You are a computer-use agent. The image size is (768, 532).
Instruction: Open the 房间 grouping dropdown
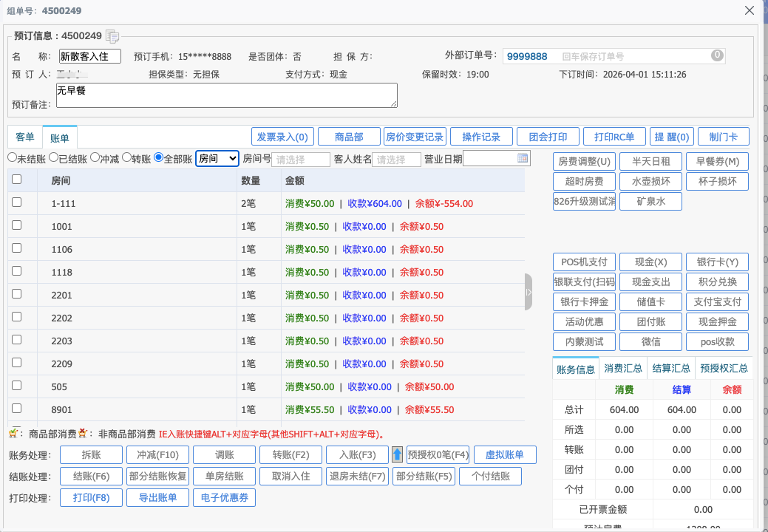point(217,158)
